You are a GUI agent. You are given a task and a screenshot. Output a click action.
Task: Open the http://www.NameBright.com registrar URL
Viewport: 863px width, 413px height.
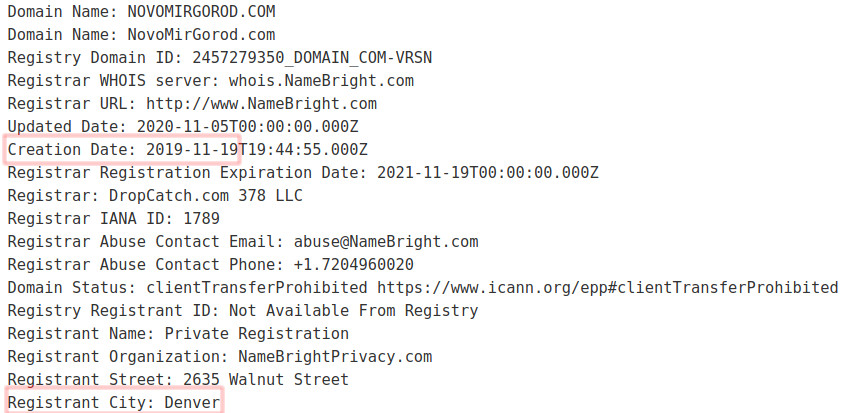(261, 104)
